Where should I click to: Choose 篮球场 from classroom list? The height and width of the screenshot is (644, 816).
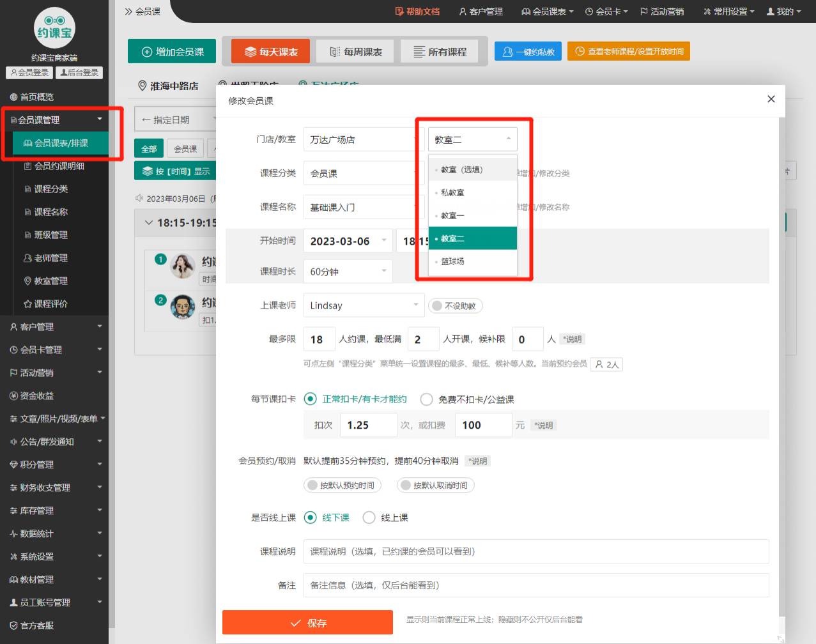click(x=473, y=261)
